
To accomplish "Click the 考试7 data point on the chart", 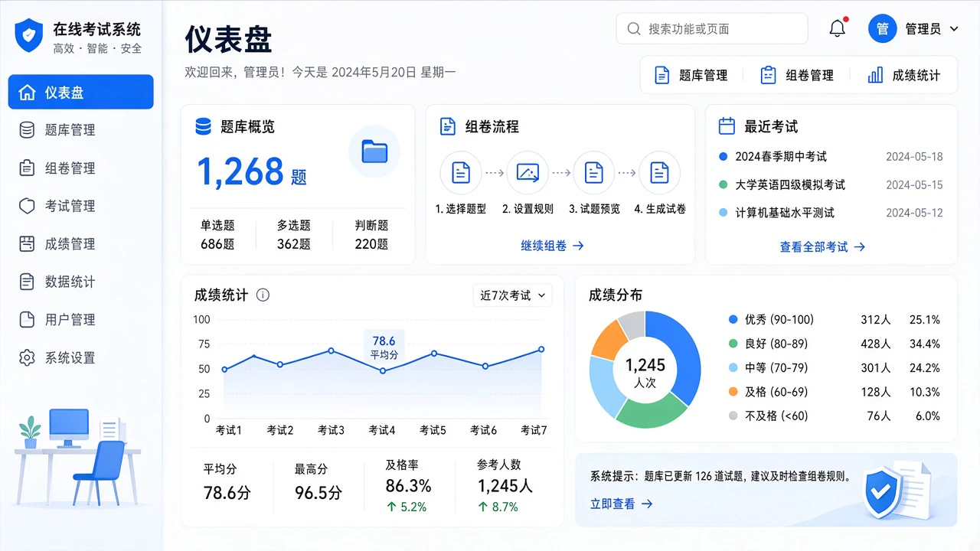I will click(541, 349).
